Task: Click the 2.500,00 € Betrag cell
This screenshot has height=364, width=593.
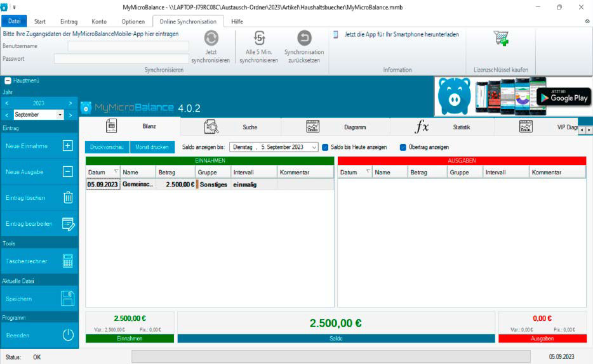Action: pos(176,185)
